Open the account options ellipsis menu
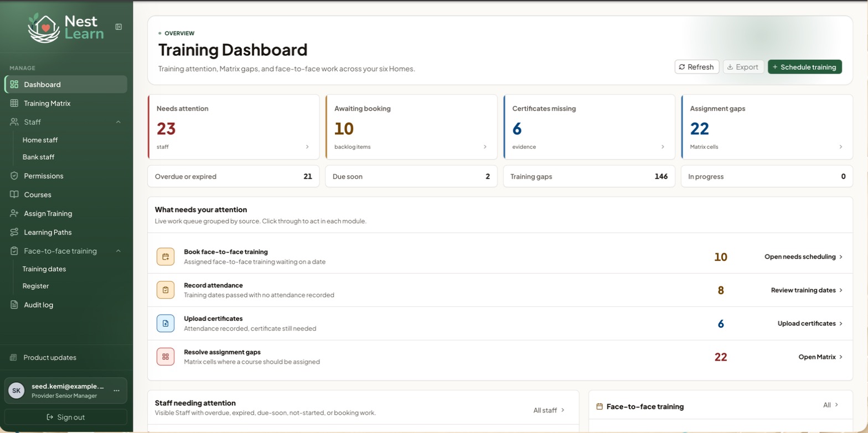This screenshot has height=433, width=868. point(117,390)
